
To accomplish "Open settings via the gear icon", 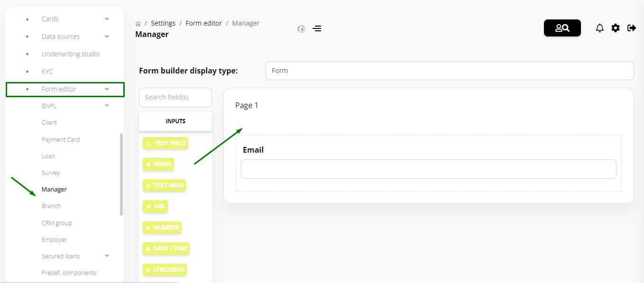I will (x=616, y=28).
